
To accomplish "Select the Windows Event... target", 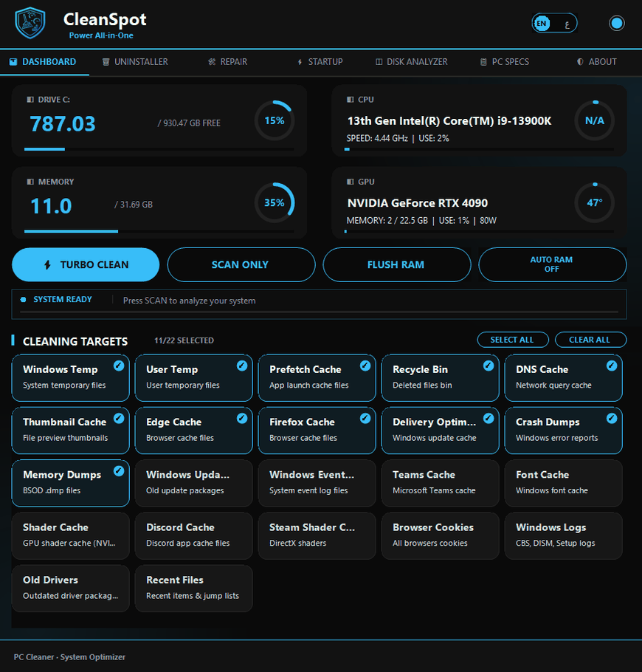I will coord(317,483).
